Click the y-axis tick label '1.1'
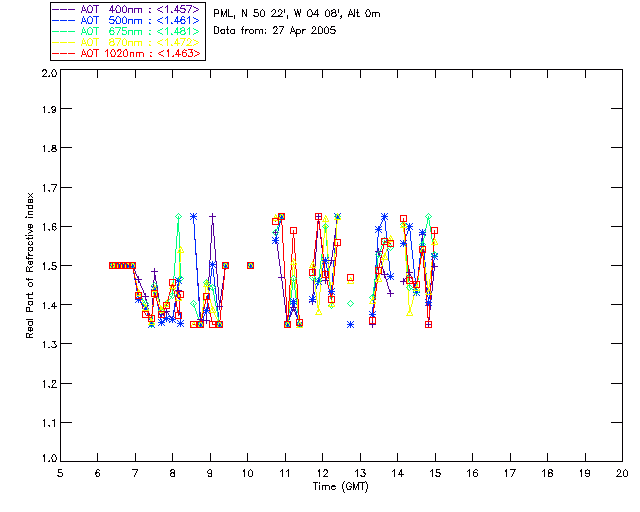This screenshot has height=512, width=640. (x=49, y=423)
